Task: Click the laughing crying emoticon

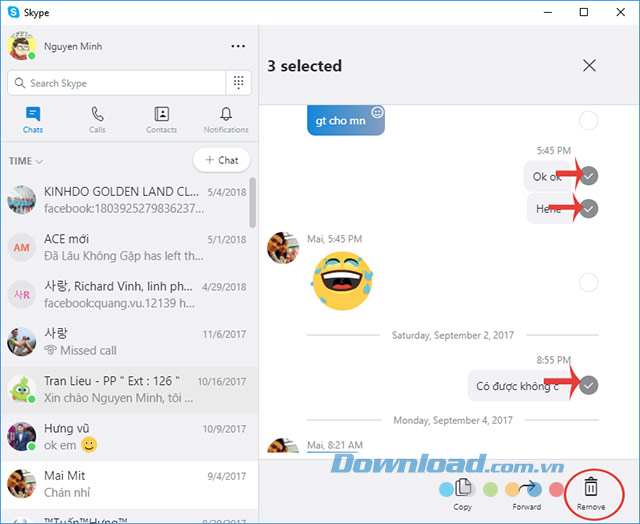Action: [x=342, y=281]
